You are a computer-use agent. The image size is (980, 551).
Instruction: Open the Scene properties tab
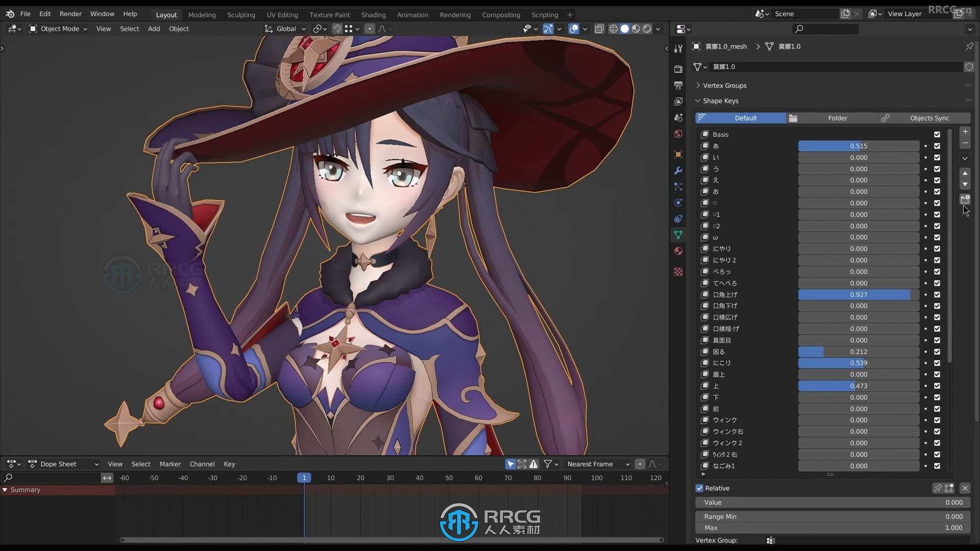[678, 118]
